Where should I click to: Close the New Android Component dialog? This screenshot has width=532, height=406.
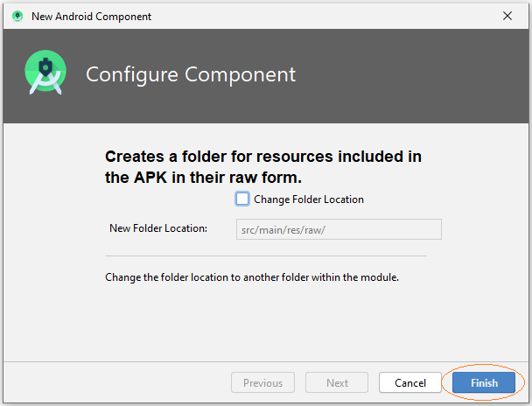point(507,16)
